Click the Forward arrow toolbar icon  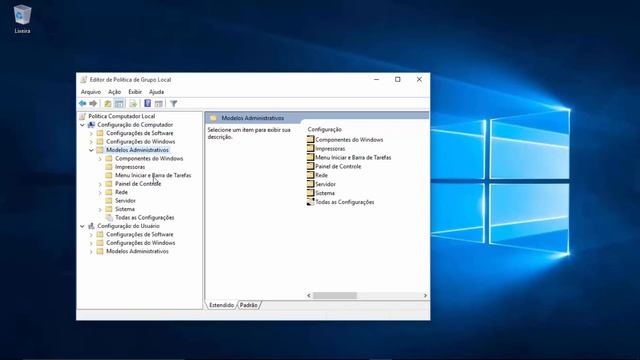pos(93,104)
